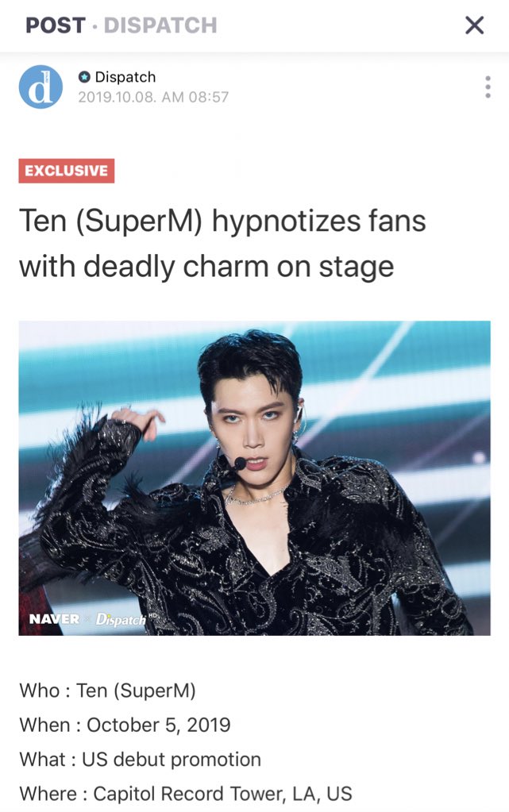Tap the blue Dispatch 'd' profile avatar
The width and height of the screenshot is (509, 812).
(x=41, y=87)
